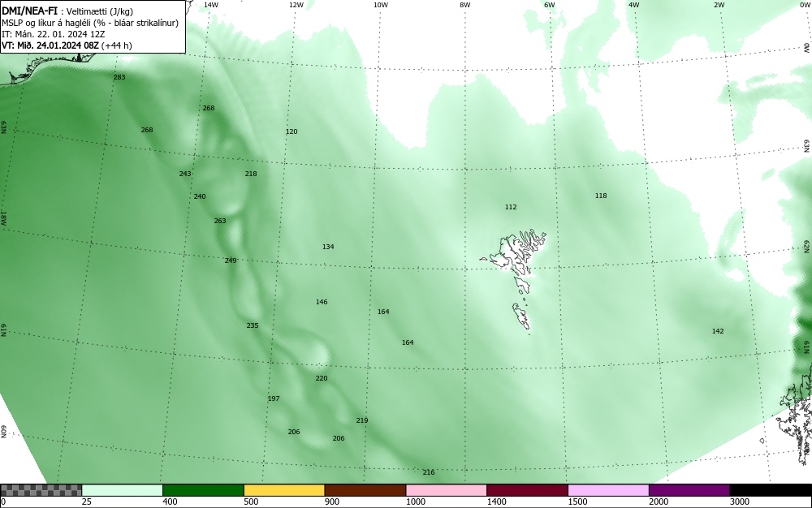
Task: Pick the light pink 1000–1400 legend swatch
Action: click(447, 490)
